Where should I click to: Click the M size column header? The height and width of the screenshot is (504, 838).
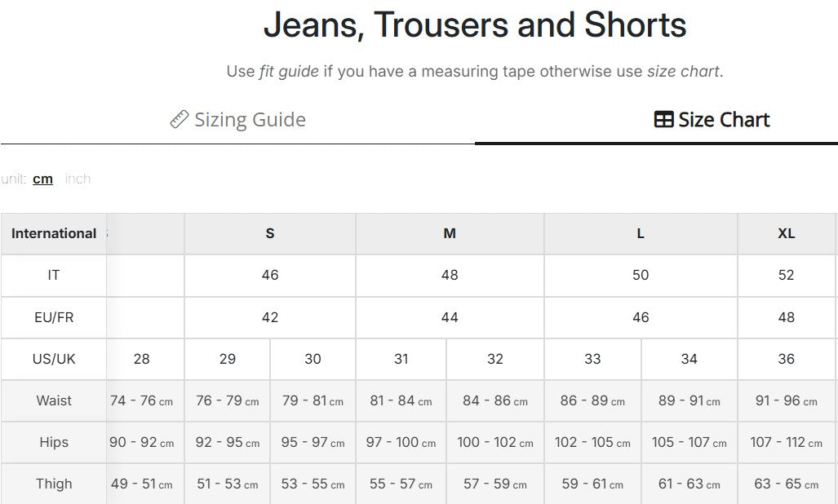point(450,234)
